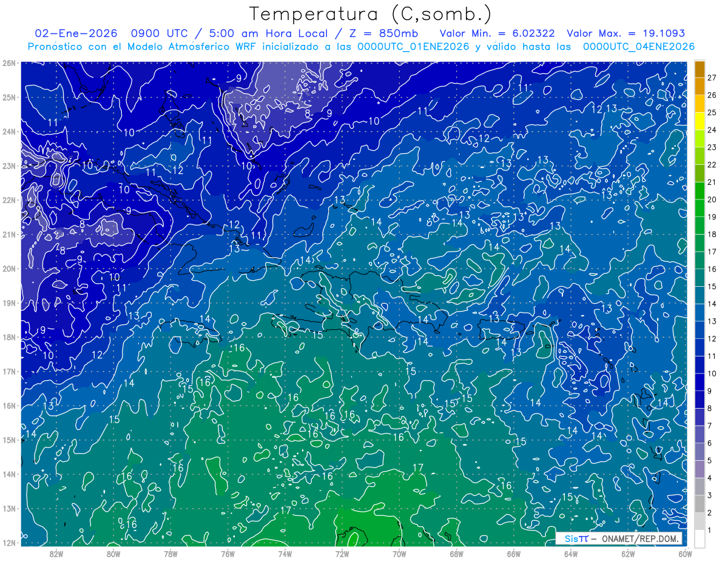Select the "72W" longitude label

[342, 554]
